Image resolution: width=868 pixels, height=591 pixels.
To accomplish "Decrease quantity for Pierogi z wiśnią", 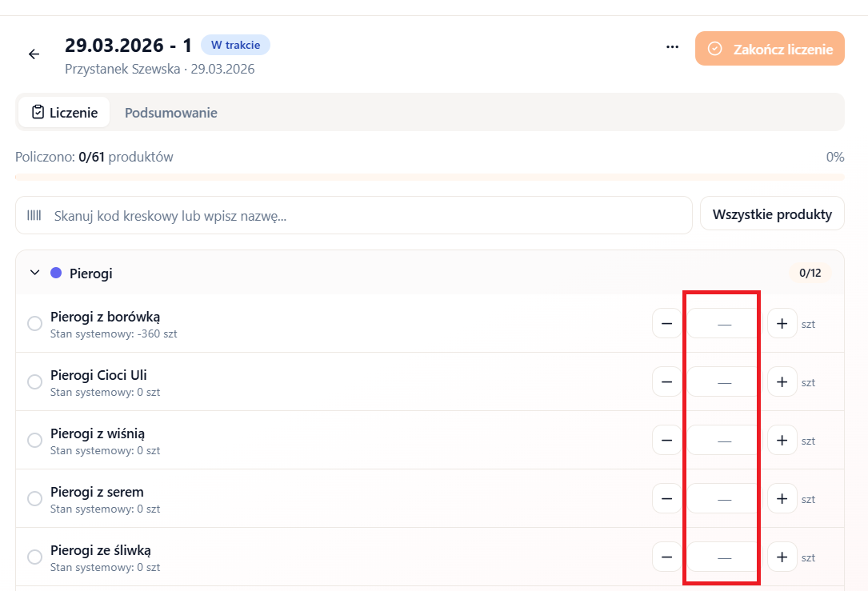I will (x=667, y=441).
